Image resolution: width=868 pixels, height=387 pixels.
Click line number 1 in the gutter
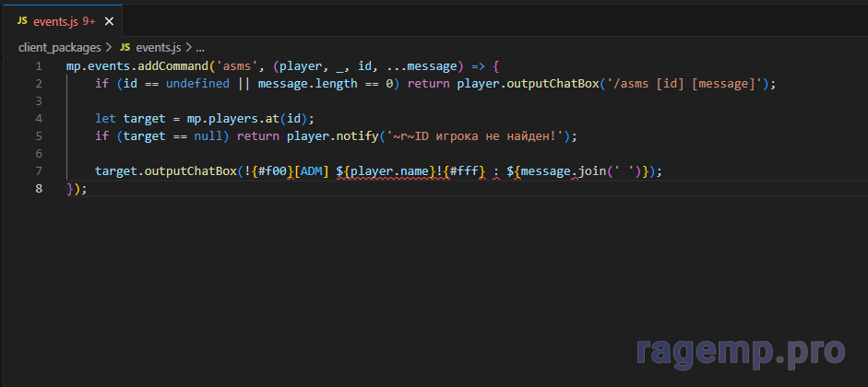(38, 66)
